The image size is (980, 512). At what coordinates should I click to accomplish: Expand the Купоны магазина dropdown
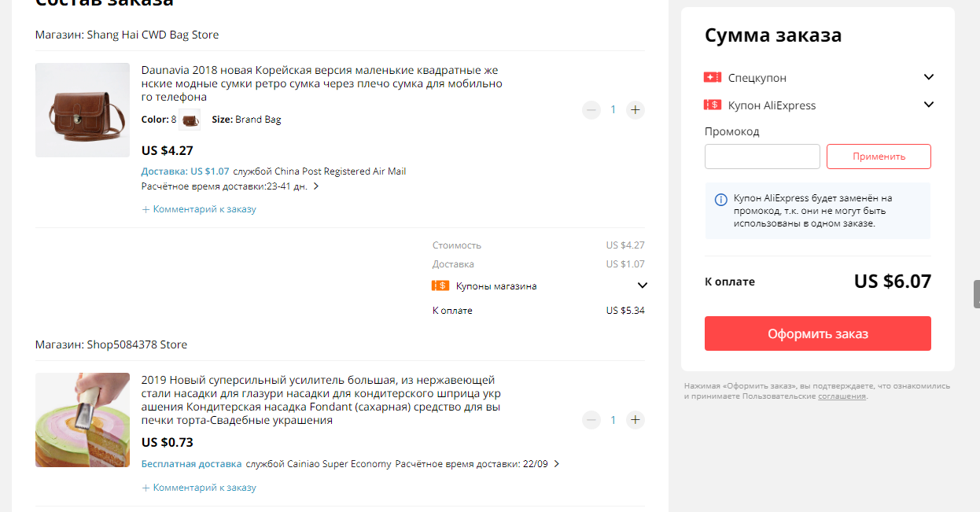(x=642, y=285)
